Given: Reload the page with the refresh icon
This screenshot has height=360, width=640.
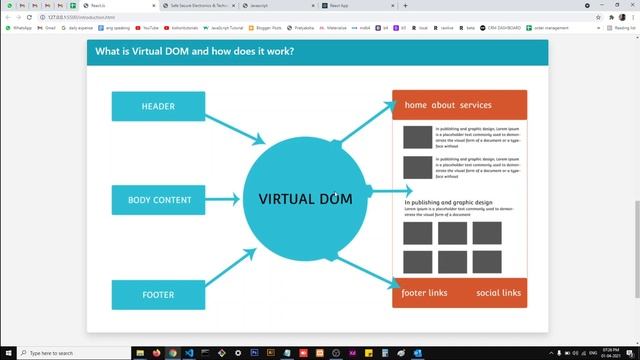Looking at the screenshot, I should tap(29, 17).
